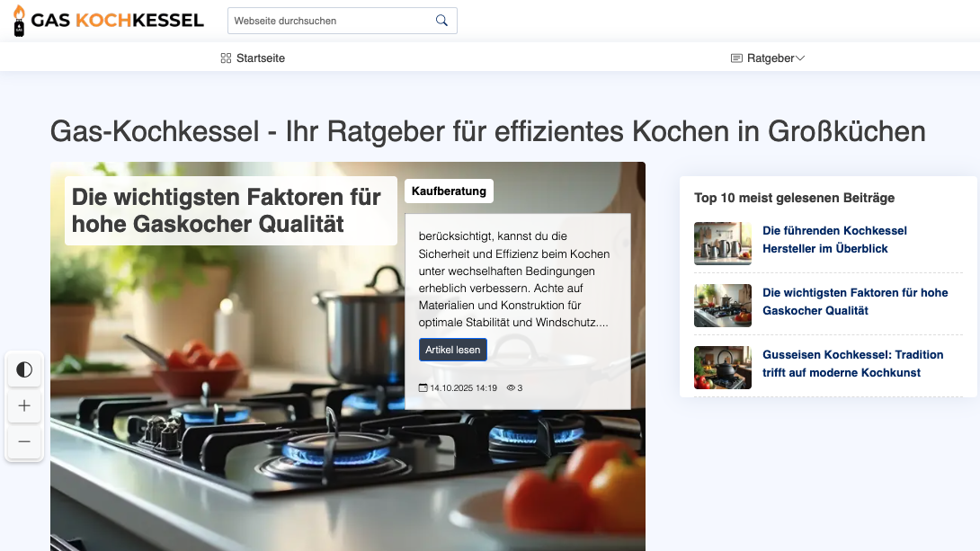Click the hero headline about Gaskocher Qualität
980x551 pixels.
(225, 210)
